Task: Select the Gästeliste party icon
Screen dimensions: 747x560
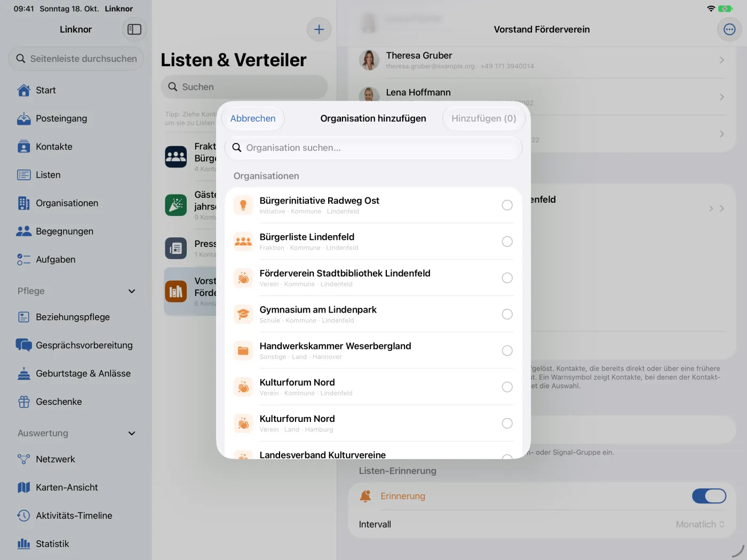Action: 176,205
